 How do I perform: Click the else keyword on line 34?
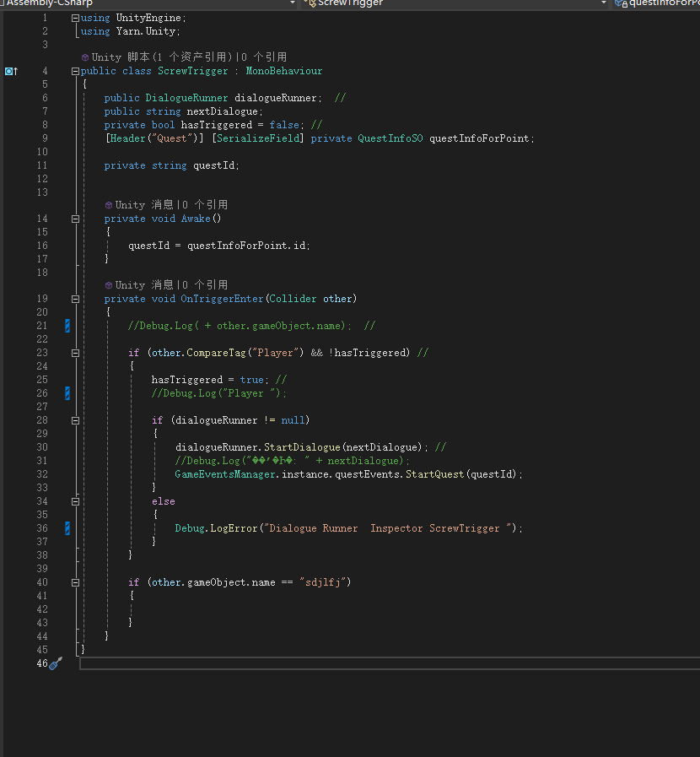pyautogui.click(x=164, y=501)
